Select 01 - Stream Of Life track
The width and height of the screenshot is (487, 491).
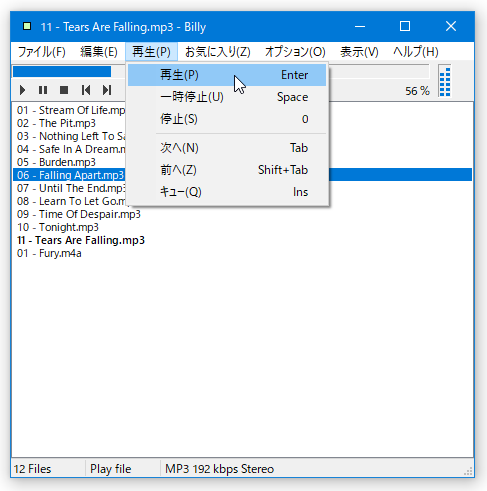(x=71, y=110)
